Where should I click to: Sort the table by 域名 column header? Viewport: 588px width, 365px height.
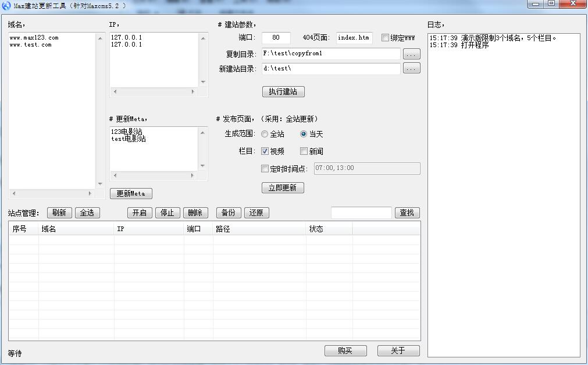point(76,229)
